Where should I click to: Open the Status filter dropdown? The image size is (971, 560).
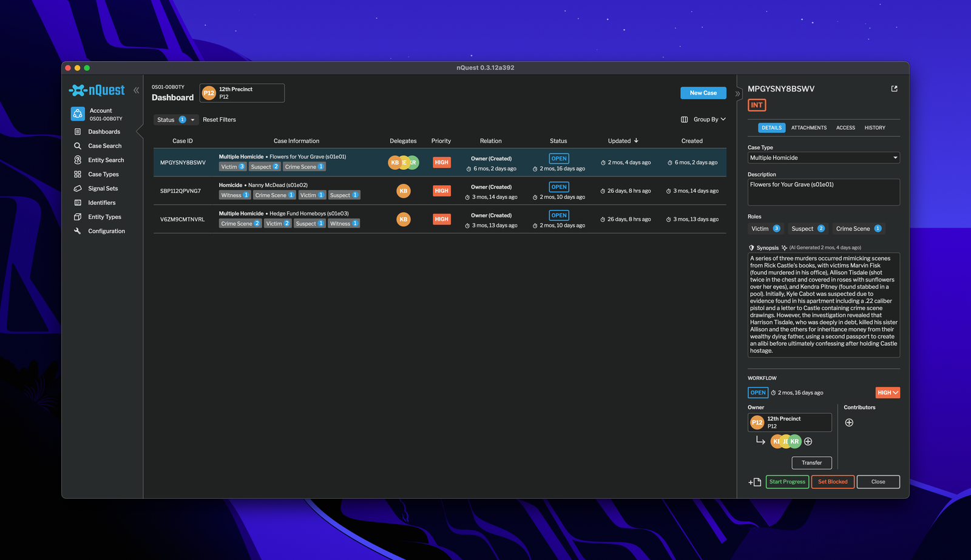pyautogui.click(x=175, y=120)
